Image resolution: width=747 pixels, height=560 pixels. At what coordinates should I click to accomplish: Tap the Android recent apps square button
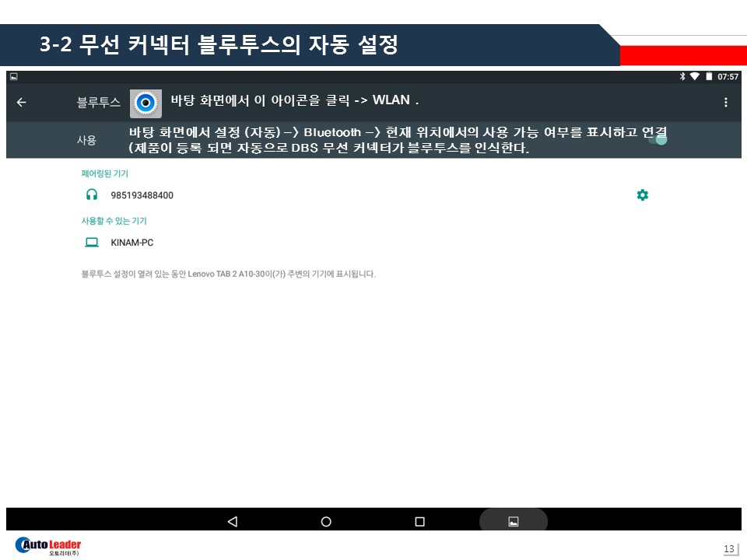click(419, 521)
